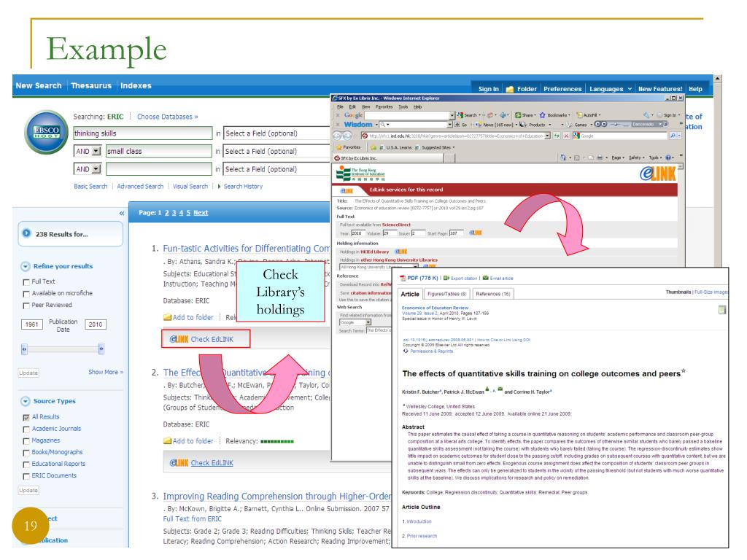
Task: Open the Thesaurus link
Action: (91, 86)
